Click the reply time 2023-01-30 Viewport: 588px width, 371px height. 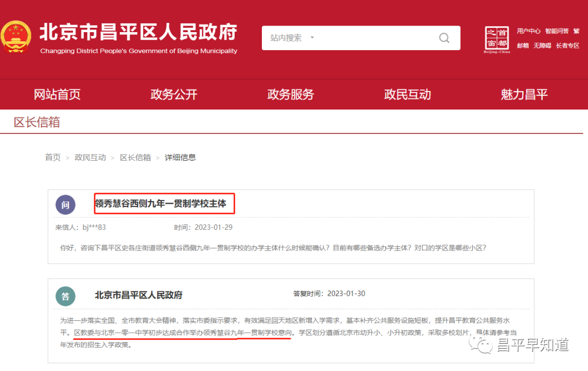tap(346, 293)
